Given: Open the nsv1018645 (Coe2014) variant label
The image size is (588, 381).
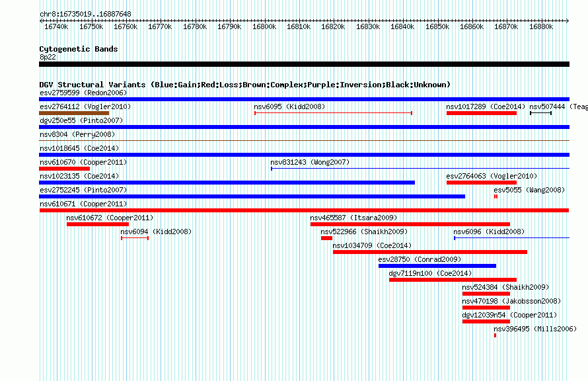Looking at the screenshot, I should coord(79,148).
